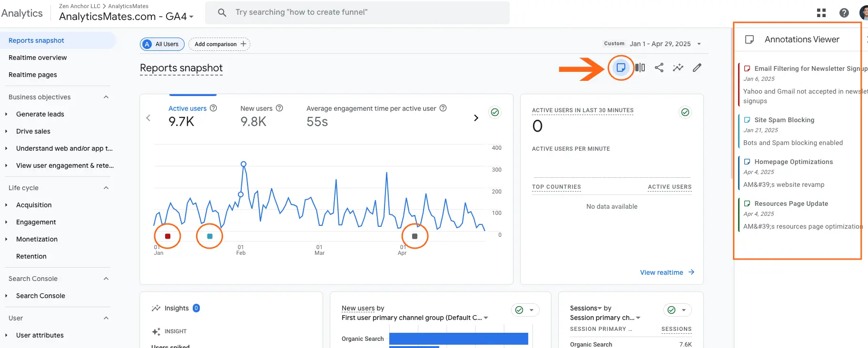Click in the search box
Image resolution: width=868 pixels, height=348 pixels.
[x=357, y=12]
